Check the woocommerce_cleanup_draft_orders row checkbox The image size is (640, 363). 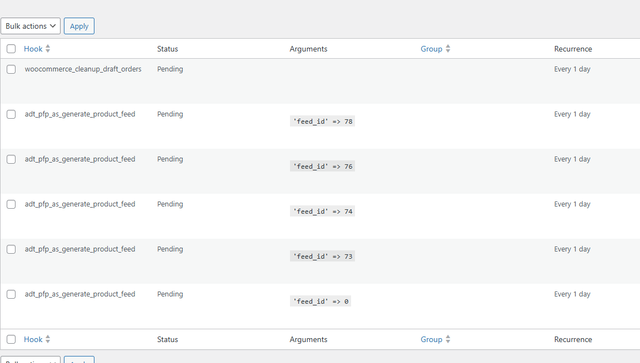pyautogui.click(x=11, y=69)
